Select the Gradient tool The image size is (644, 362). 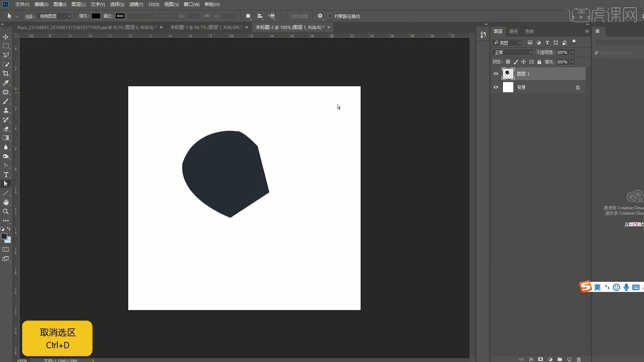click(x=6, y=138)
